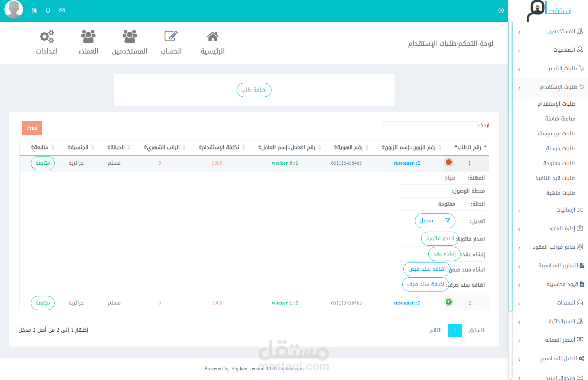Expand the إرساليات sidebar menu
This screenshot has width=588, height=380.
(551, 210)
